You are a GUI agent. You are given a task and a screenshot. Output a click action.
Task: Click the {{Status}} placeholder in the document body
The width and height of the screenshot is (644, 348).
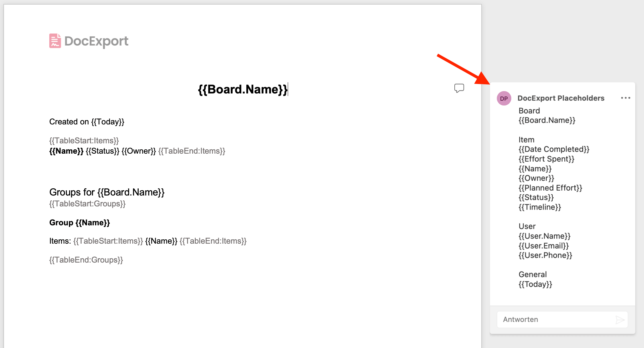(x=102, y=151)
